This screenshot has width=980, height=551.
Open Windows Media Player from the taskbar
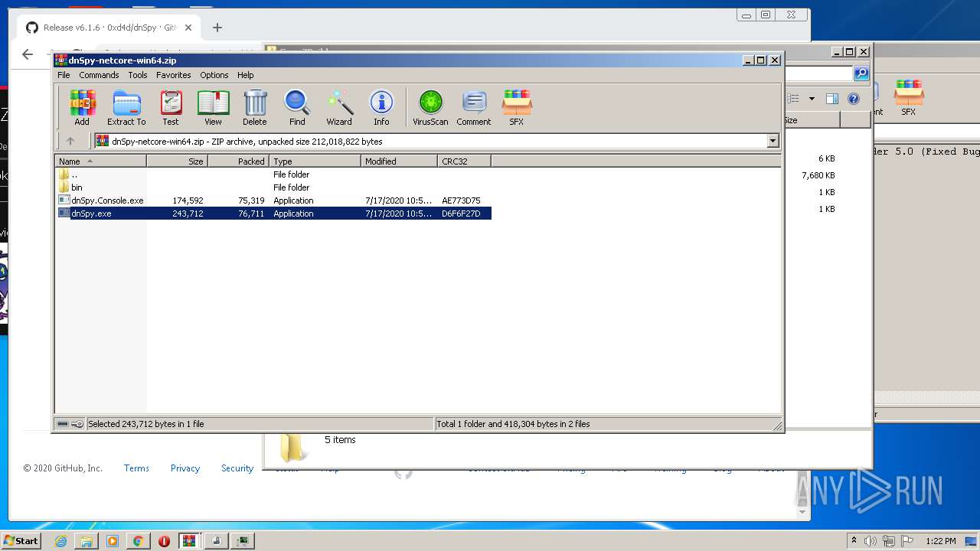[x=113, y=541]
